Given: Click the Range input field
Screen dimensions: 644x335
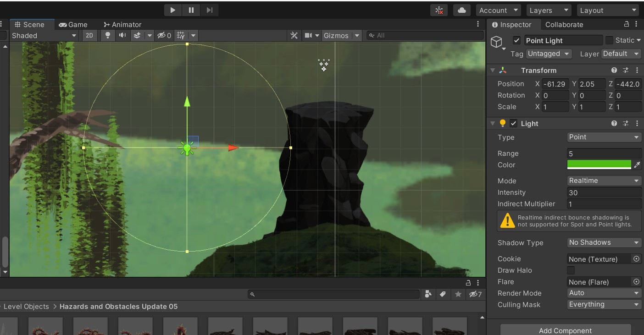Looking at the screenshot, I should point(604,154).
